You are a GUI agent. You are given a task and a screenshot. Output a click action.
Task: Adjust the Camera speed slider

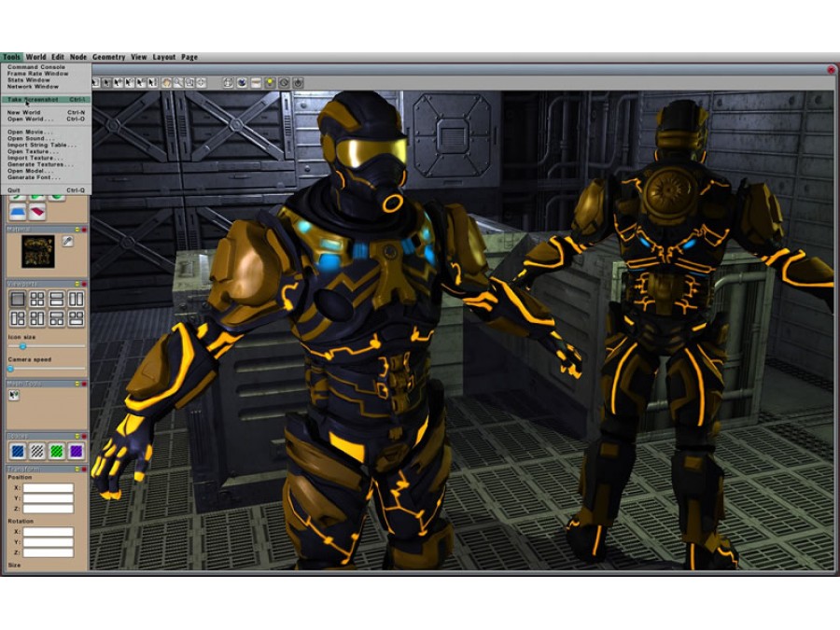tap(47, 369)
